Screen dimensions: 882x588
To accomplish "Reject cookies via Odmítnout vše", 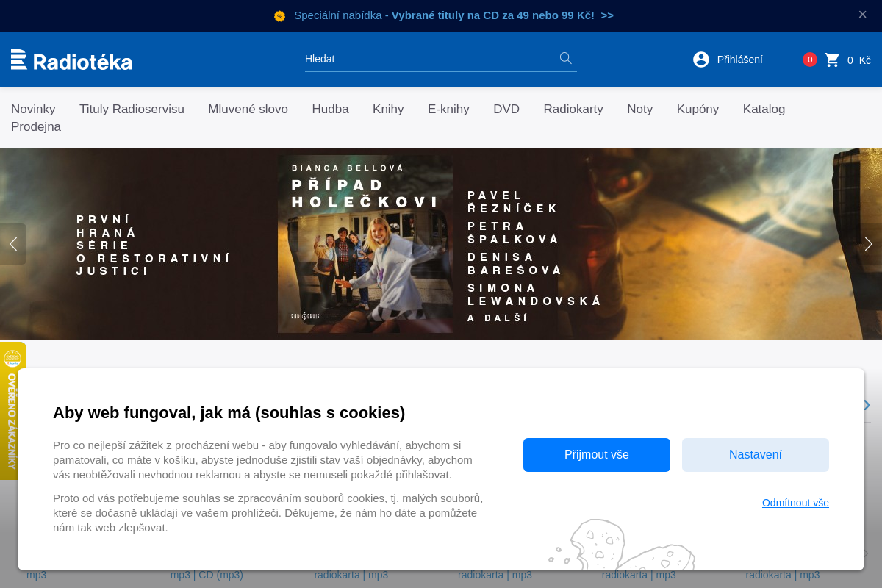I will pyautogui.click(x=795, y=503).
